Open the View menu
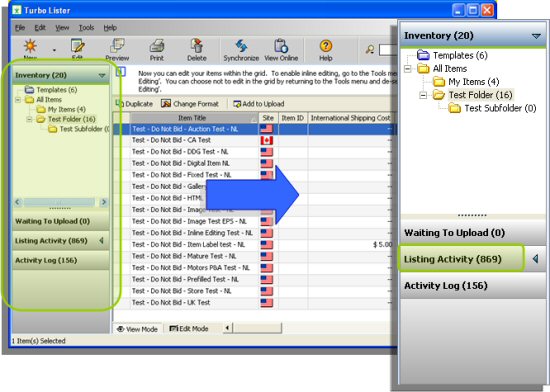This screenshot has width=550, height=392. point(62,28)
